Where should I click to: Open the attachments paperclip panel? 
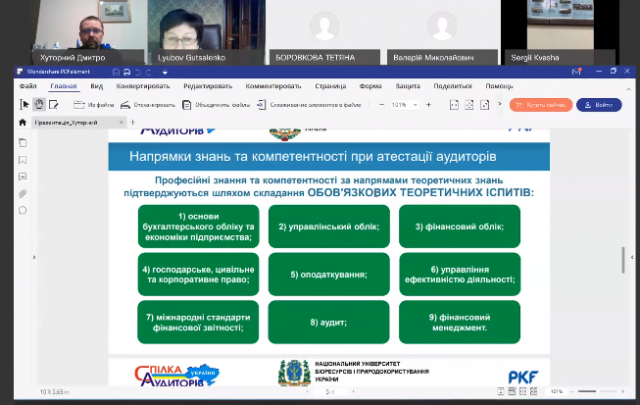point(23,194)
